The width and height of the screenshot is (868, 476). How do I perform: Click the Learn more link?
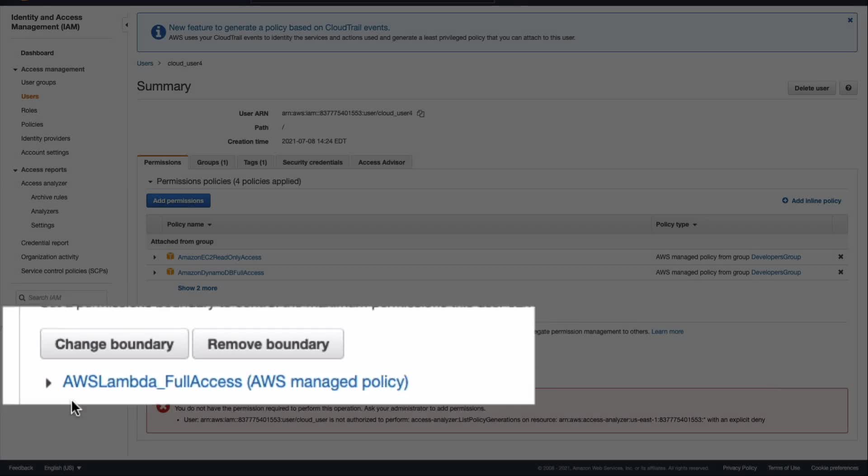pos(667,332)
